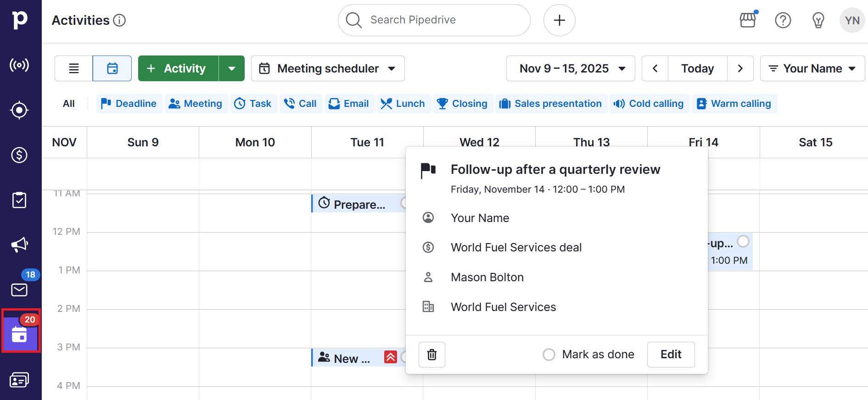Click the quick add plus button
Screen dimensions: 868x400
pos(560,20)
